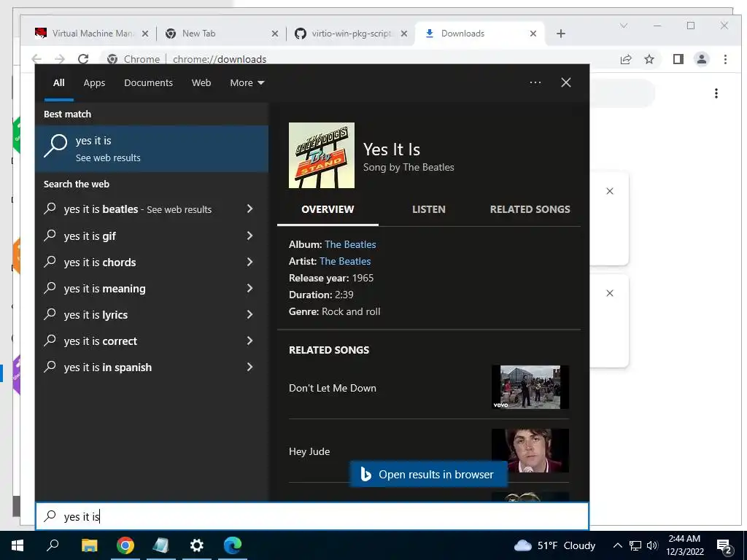747x560 pixels.
Task: Expand 'yes it is chords' suggestion arrow
Action: point(249,262)
